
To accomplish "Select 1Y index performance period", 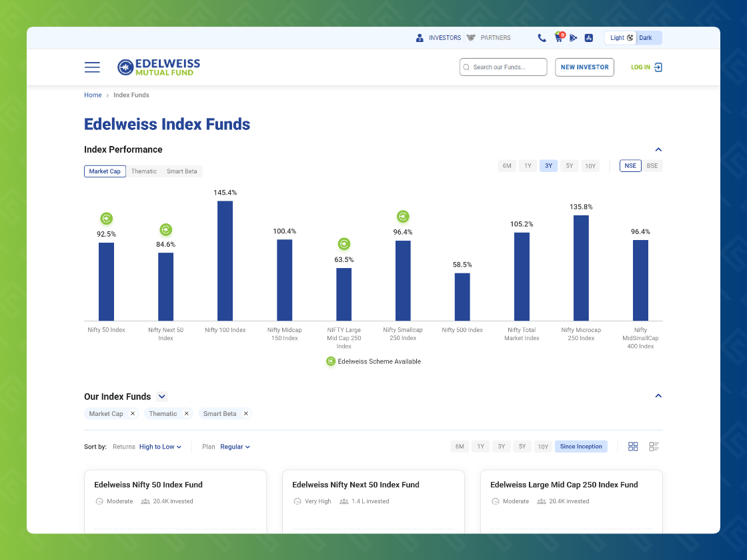I will [528, 166].
